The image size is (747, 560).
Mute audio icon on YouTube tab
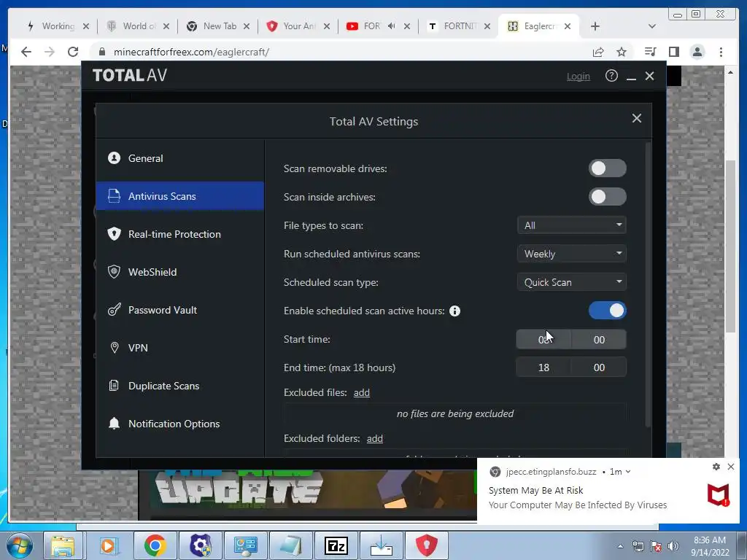click(391, 26)
